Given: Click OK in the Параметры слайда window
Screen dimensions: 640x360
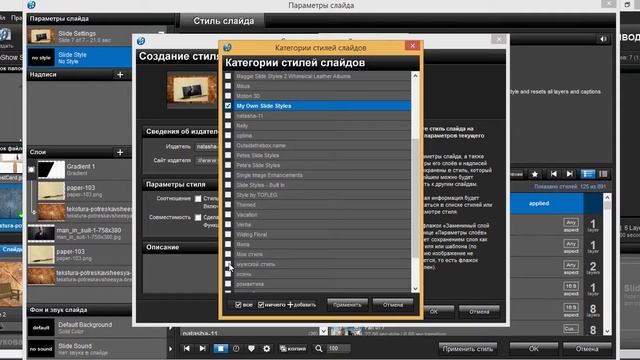Looking at the screenshot, I should 534,349.
